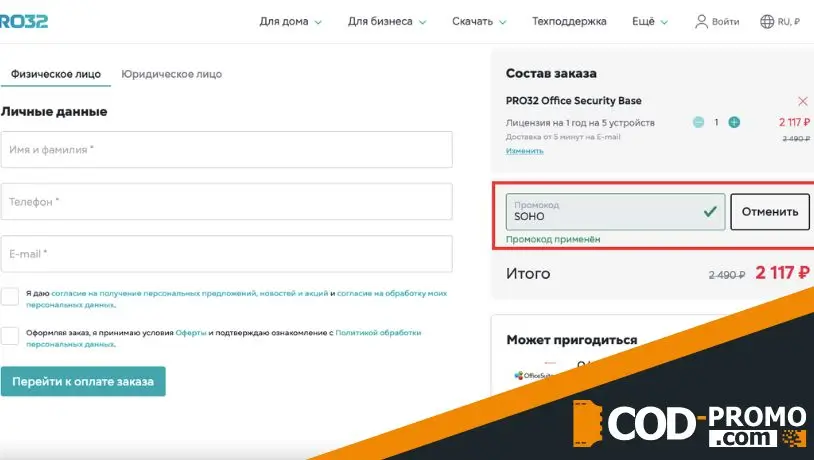Increase license quantity with plus icon
Image resolution: width=814 pixels, height=460 pixels.
tap(734, 123)
